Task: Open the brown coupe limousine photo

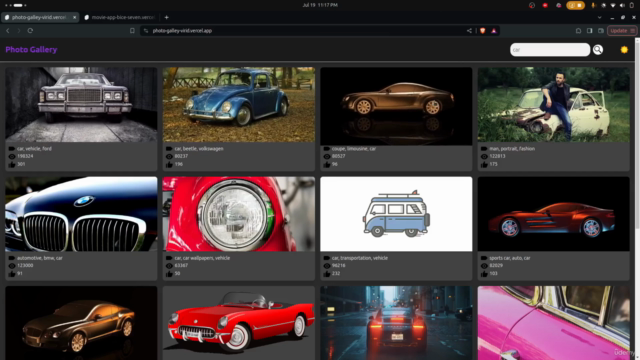Action: (x=396, y=106)
